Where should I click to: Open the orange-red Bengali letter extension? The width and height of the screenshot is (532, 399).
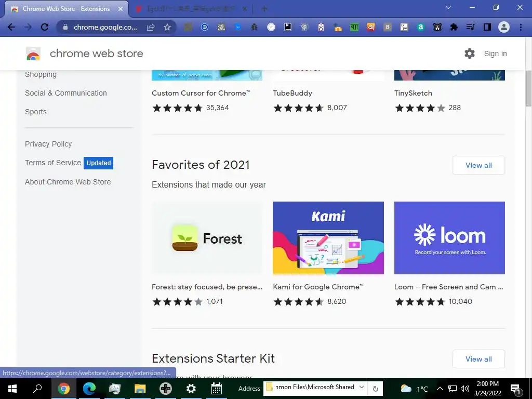point(371,27)
